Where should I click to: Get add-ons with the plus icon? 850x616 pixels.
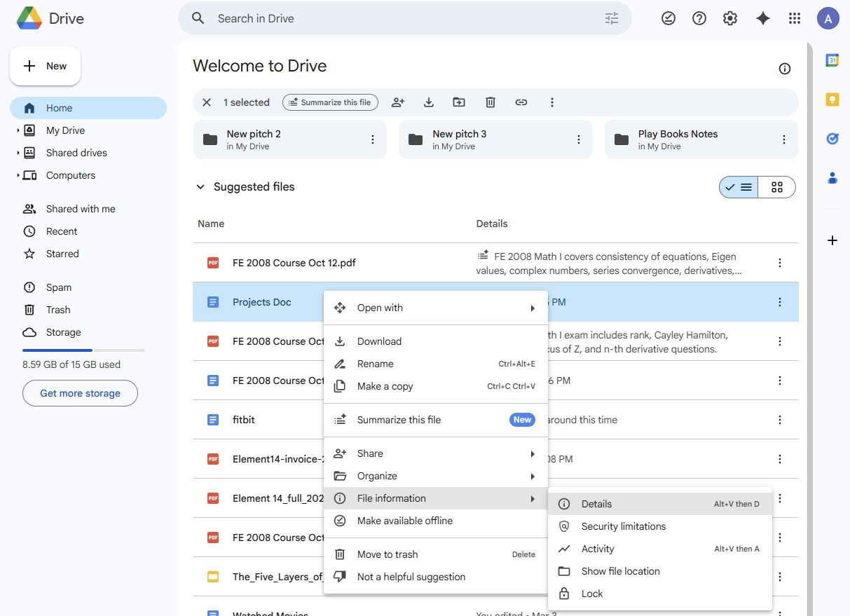(x=832, y=240)
